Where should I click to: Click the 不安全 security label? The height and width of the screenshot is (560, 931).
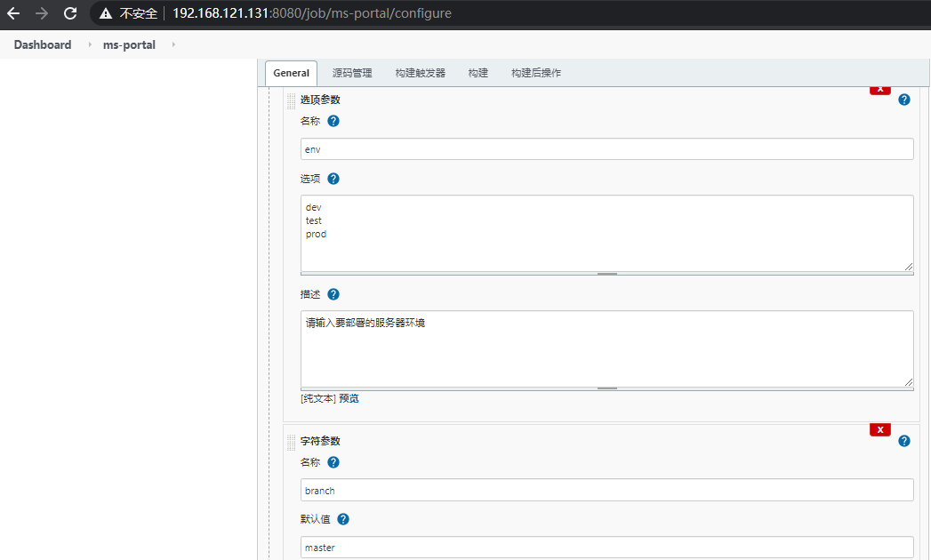(139, 13)
